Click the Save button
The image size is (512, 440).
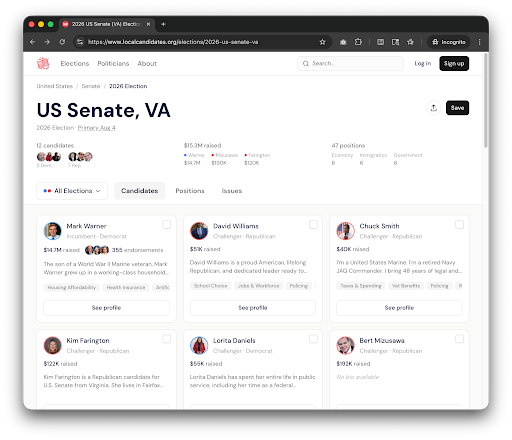coord(457,108)
